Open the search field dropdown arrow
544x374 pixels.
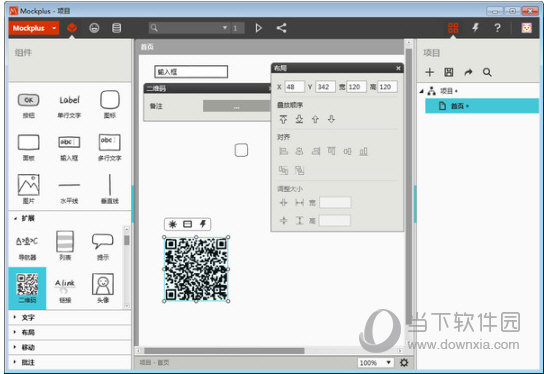coord(225,28)
